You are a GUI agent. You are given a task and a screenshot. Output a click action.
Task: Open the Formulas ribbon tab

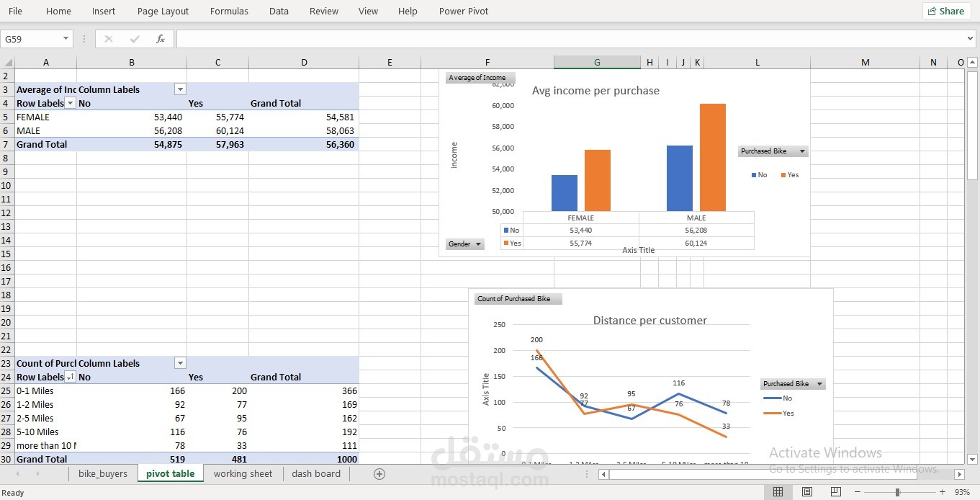pyautogui.click(x=229, y=11)
